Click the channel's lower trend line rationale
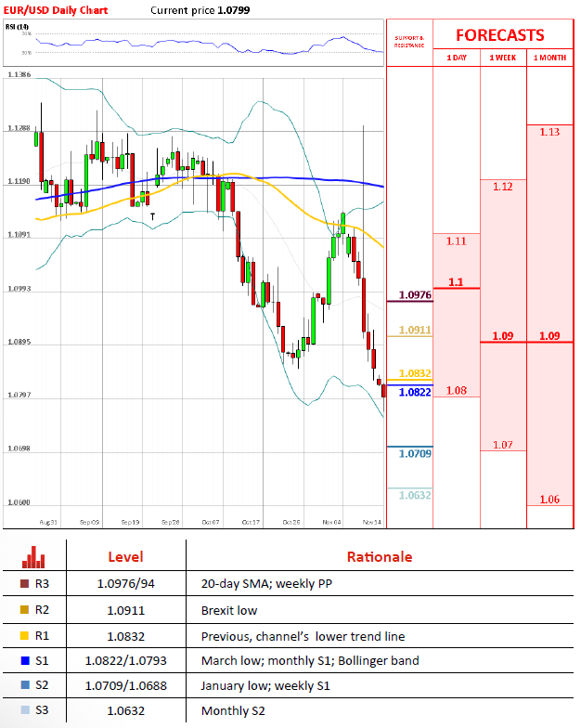Screen dimensions: 581x728 (303, 636)
